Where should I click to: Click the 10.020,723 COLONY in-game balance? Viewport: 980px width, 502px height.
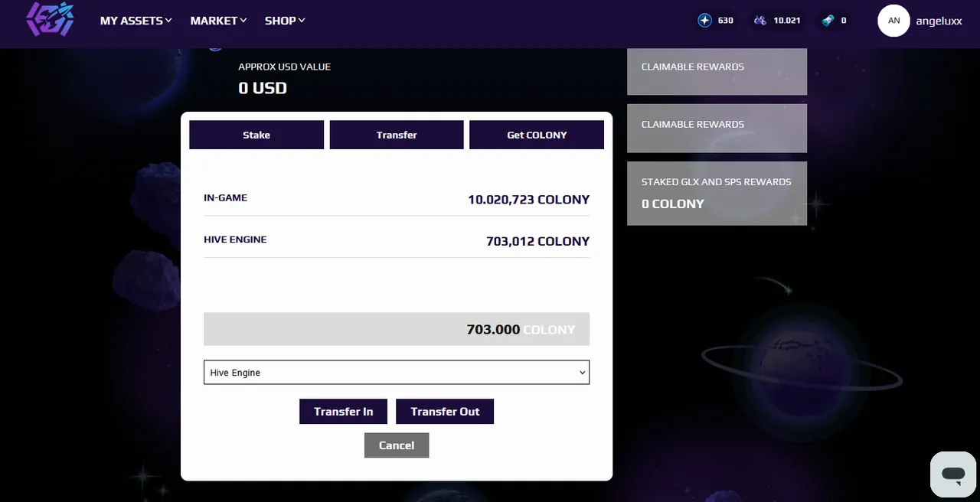click(528, 200)
